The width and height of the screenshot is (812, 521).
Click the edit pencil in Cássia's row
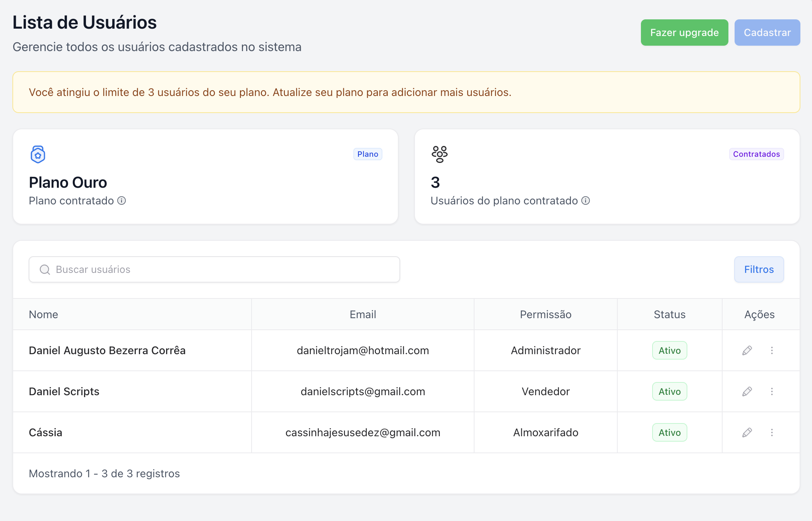[747, 432]
